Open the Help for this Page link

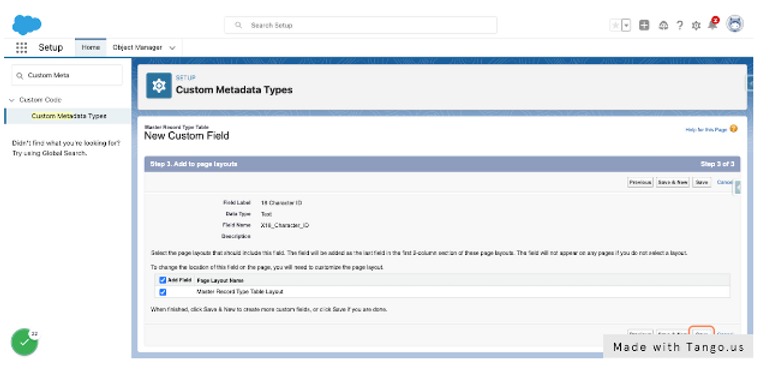[x=706, y=129]
